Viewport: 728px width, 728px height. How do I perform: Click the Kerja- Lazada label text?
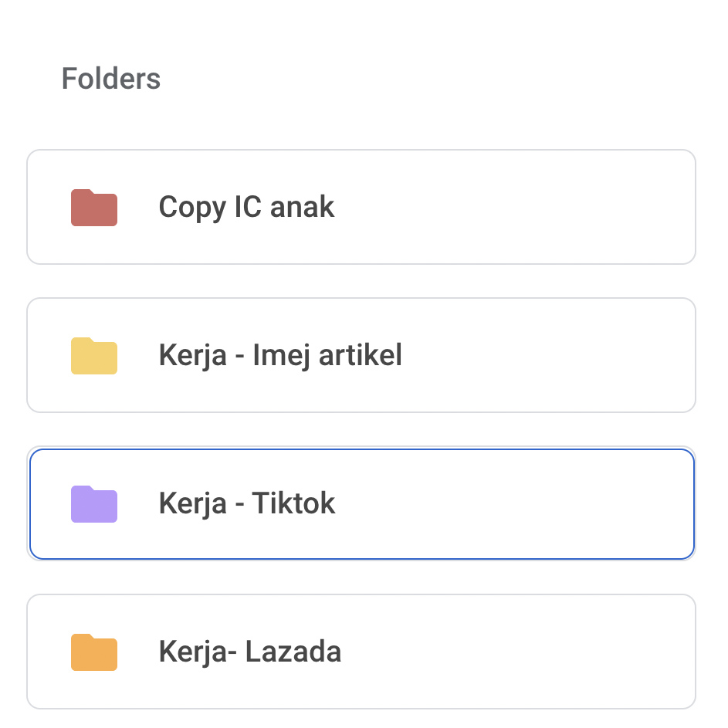250,652
